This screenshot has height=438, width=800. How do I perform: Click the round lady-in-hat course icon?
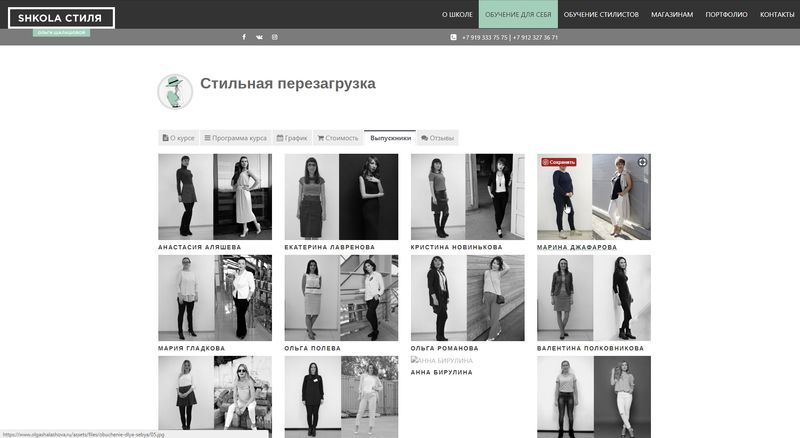coord(175,92)
